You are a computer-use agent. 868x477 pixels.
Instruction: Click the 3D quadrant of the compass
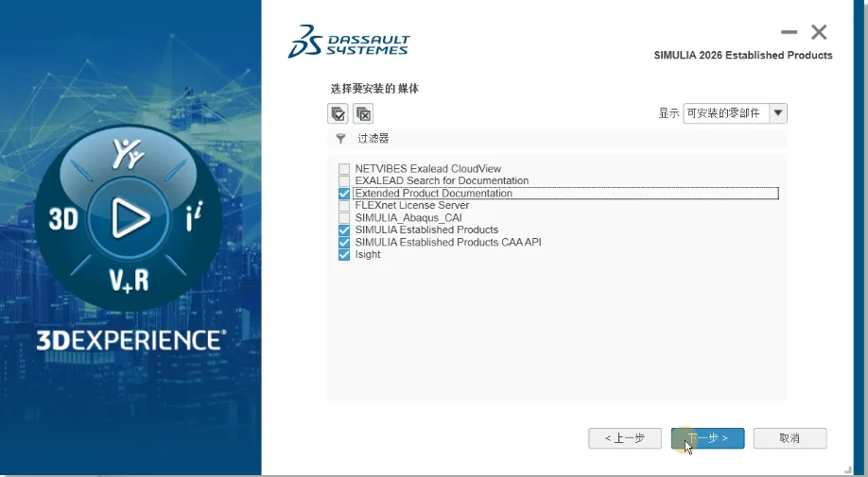pos(63,219)
